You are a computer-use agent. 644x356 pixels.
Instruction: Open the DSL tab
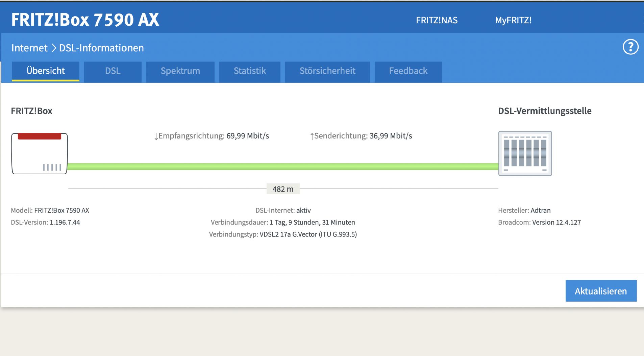(113, 71)
